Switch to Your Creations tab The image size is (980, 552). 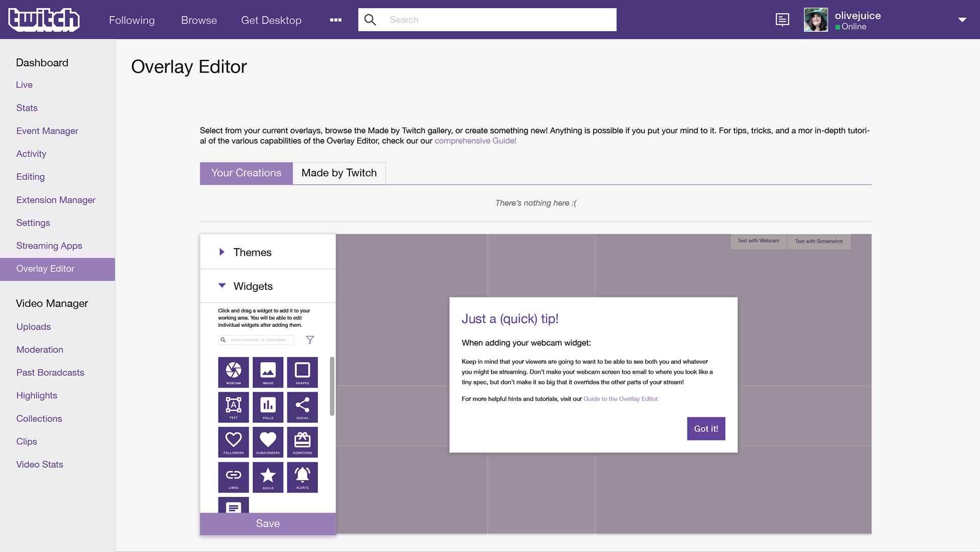point(246,173)
